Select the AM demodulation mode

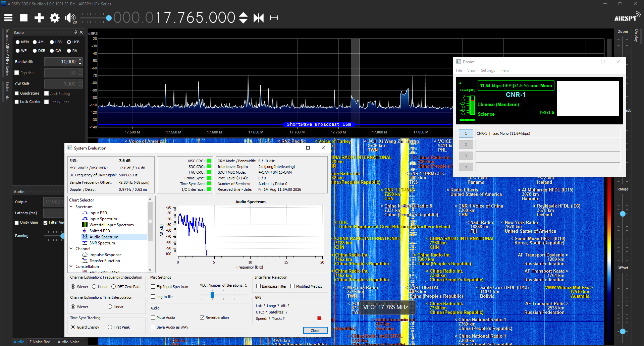(x=38, y=42)
